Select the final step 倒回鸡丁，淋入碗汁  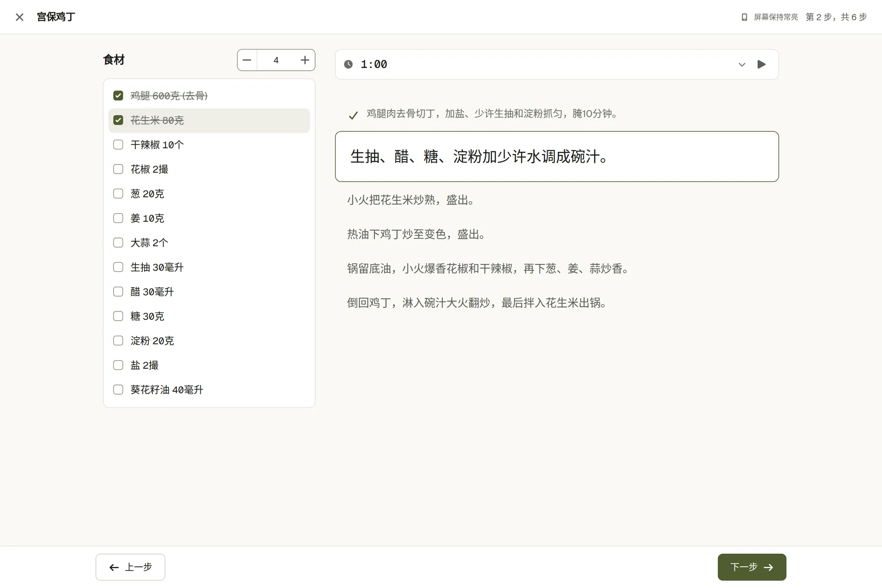pos(477,303)
